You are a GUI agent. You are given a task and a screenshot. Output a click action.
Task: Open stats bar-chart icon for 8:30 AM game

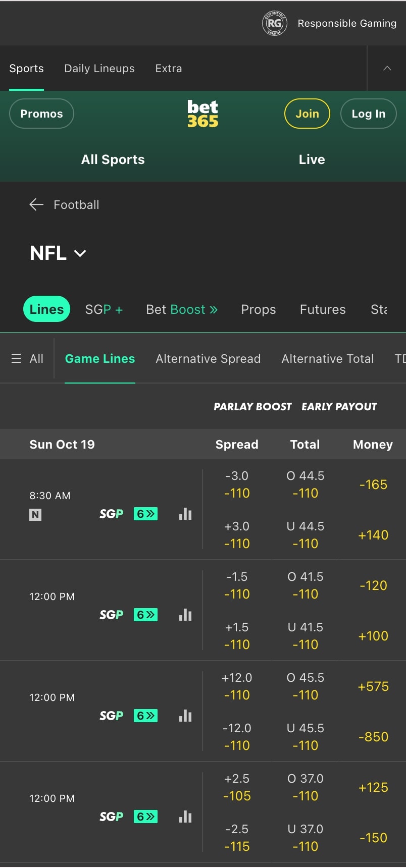point(185,514)
